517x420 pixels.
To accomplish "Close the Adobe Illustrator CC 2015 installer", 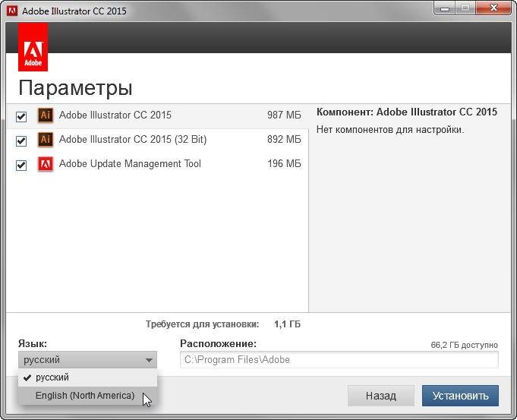I will pyautogui.click(x=493, y=8).
